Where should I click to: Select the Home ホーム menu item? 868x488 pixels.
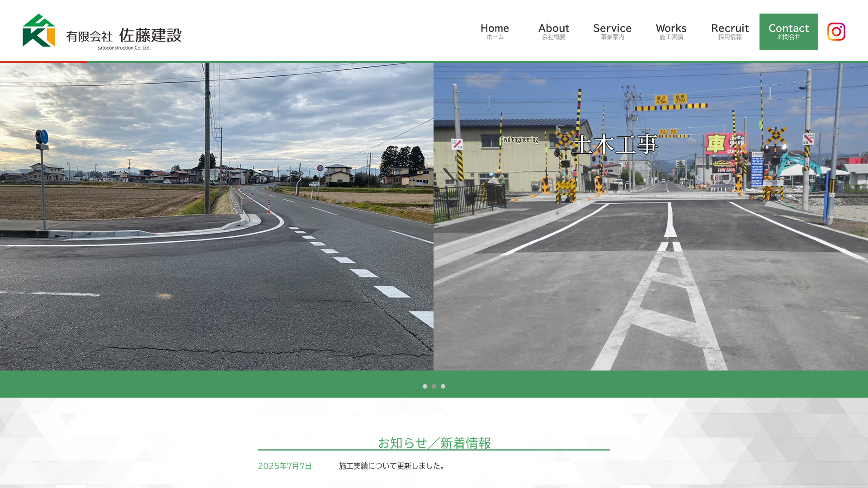point(495,31)
